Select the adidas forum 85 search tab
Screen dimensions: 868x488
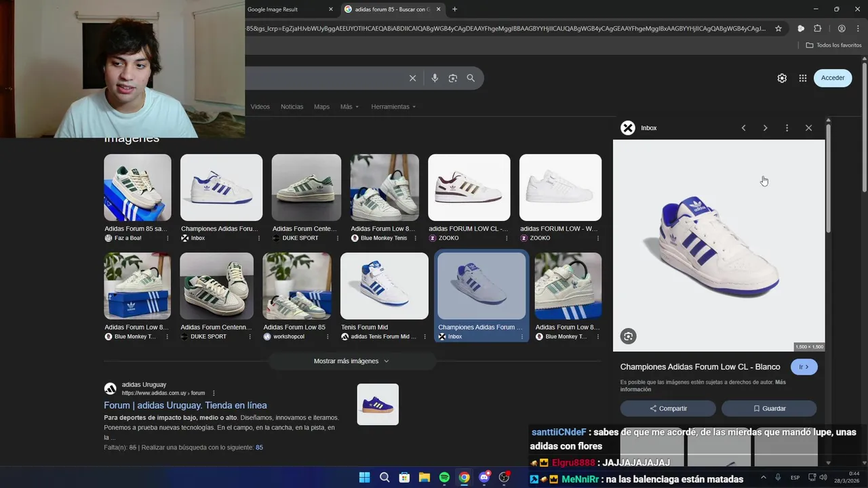coord(392,9)
